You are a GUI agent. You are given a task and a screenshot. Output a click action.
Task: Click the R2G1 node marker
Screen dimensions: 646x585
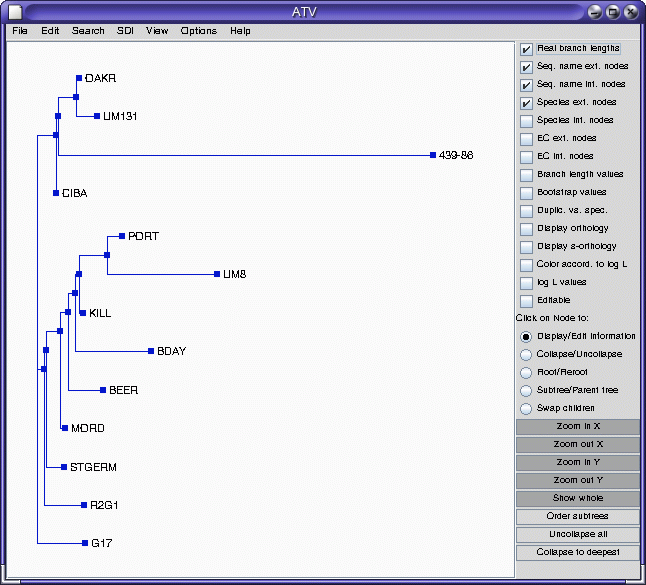[83, 505]
